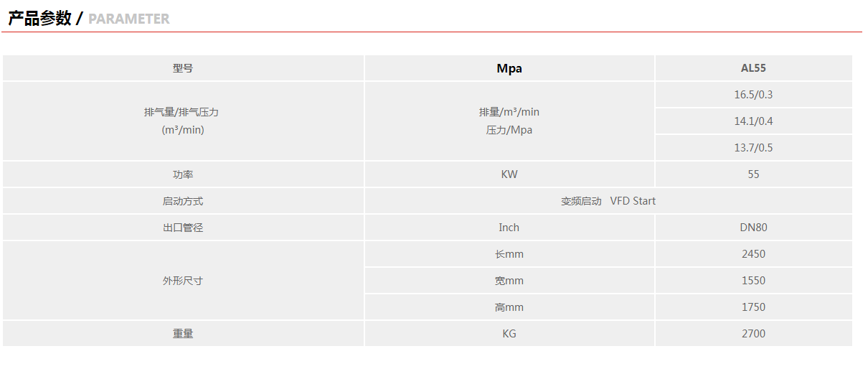This screenshot has width=868, height=369.
Task: Click the 2700 weight value
Action: pyautogui.click(x=753, y=334)
